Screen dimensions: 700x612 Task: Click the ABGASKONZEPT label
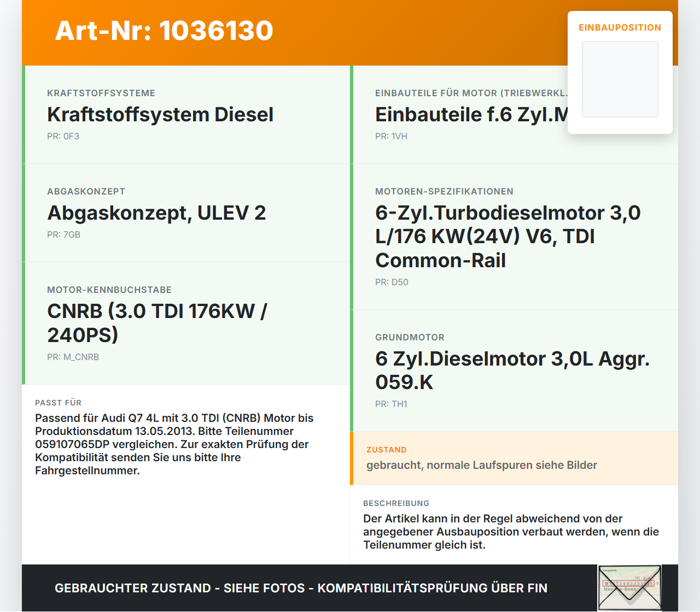coord(86,191)
